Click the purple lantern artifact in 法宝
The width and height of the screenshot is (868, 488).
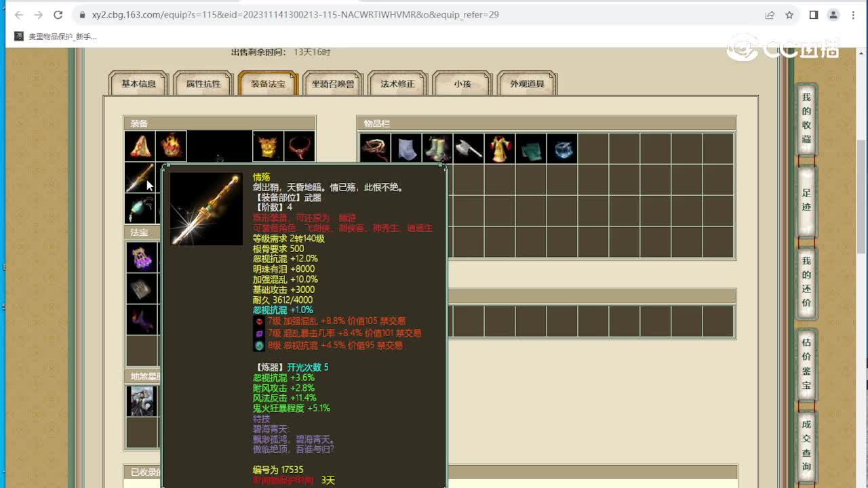click(142, 257)
